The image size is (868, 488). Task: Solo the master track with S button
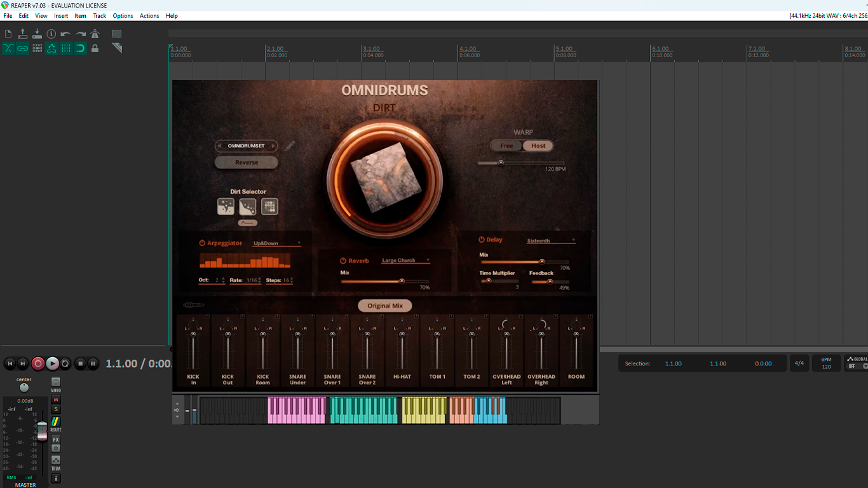coord(56,409)
